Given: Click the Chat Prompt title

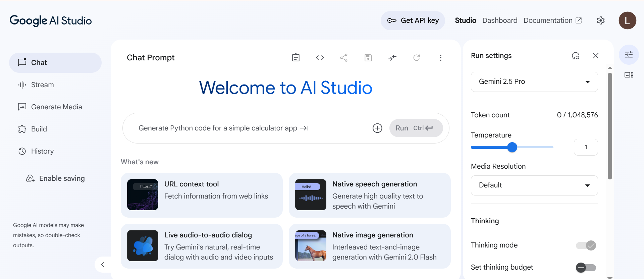Looking at the screenshot, I should coord(151,58).
